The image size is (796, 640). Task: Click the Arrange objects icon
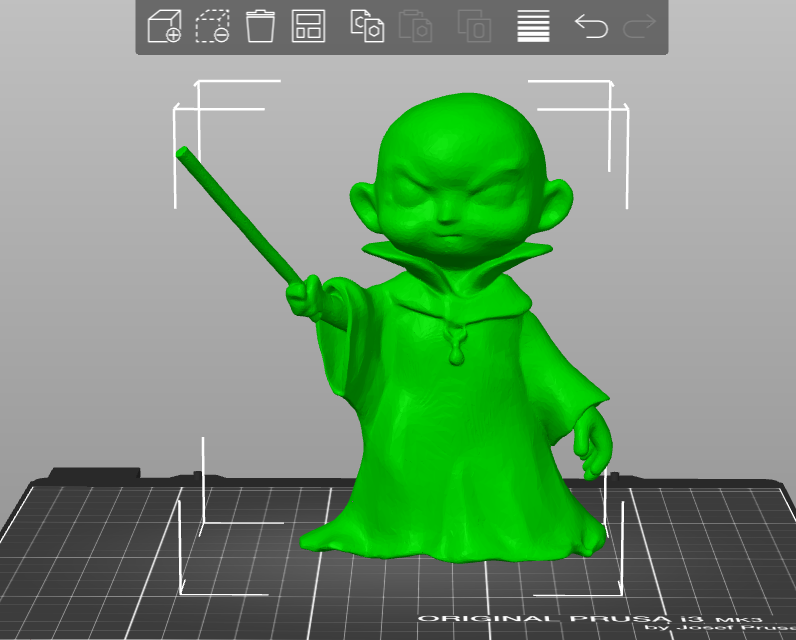pos(308,26)
